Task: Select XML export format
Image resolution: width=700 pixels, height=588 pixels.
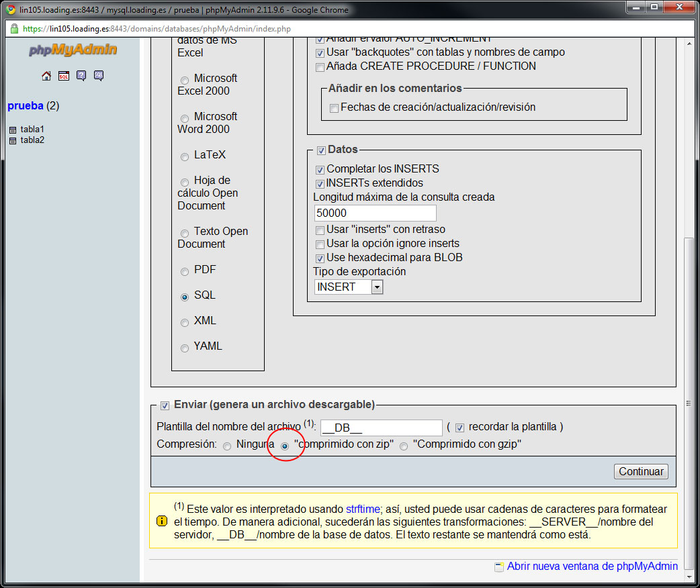Action: (184, 323)
